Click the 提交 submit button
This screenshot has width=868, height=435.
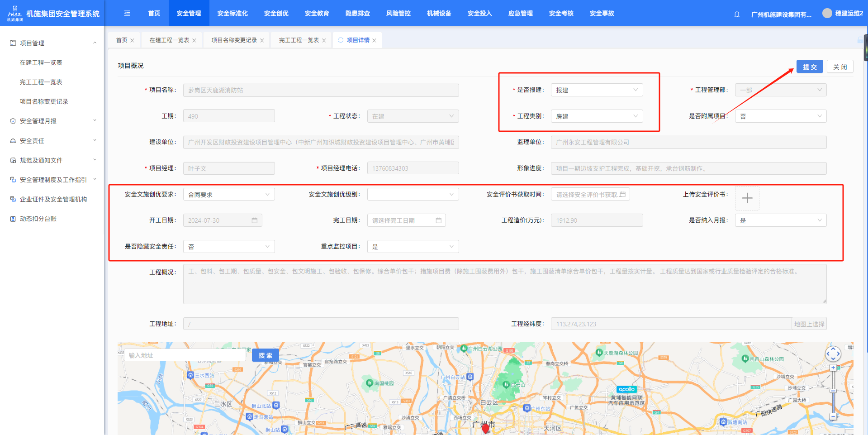click(809, 67)
